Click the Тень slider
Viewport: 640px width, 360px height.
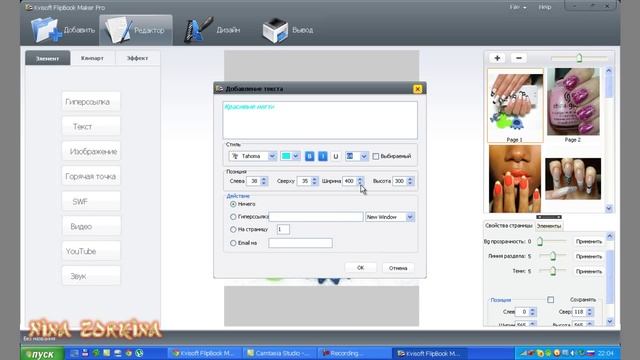552,271
